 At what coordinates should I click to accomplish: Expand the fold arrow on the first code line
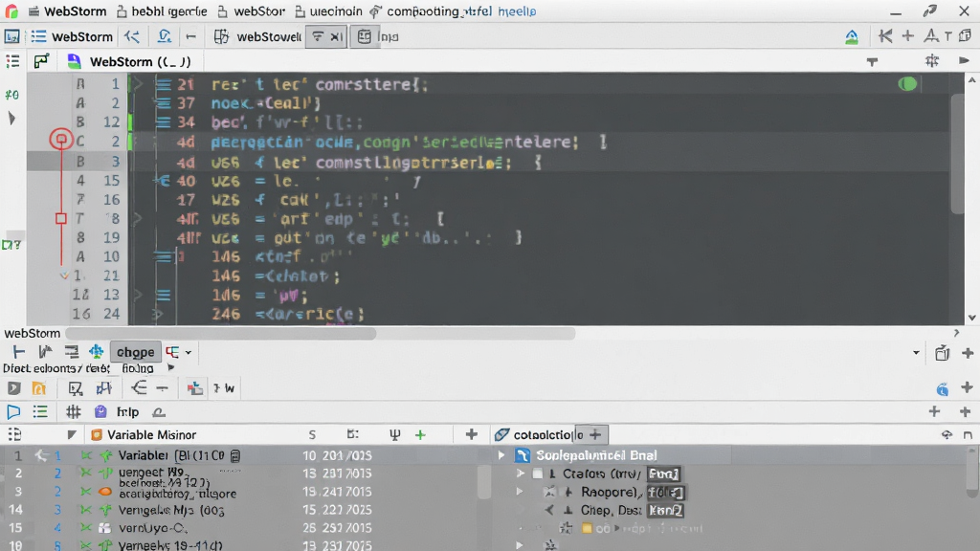pyautogui.click(x=138, y=84)
